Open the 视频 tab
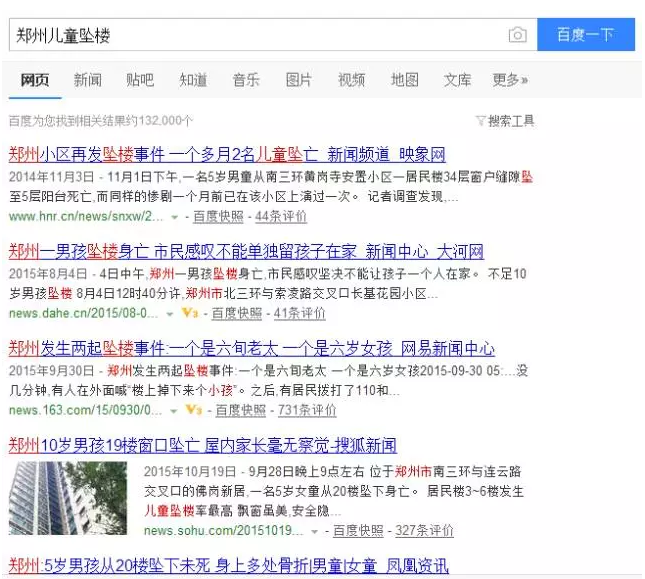 pos(351,80)
